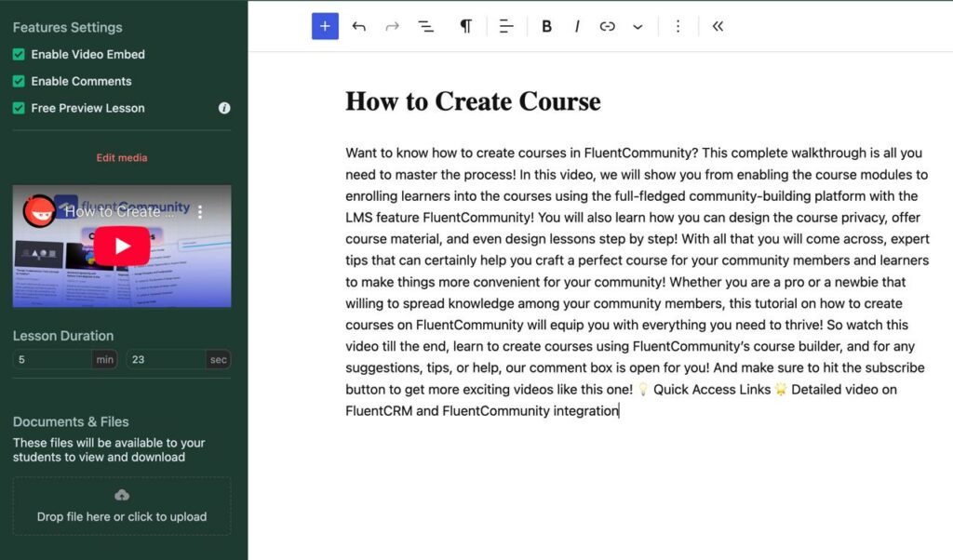The image size is (953, 560).
Task: Click the Edit media link
Action: coord(122,157)
